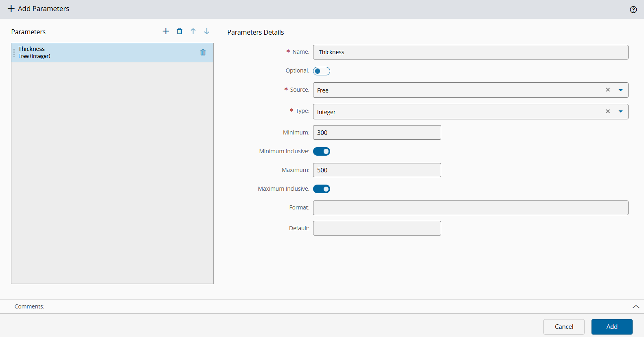The width and height of the screenshot is (644, 337).
Task: Clear the Source field with X icon
Action: (608, 90)
